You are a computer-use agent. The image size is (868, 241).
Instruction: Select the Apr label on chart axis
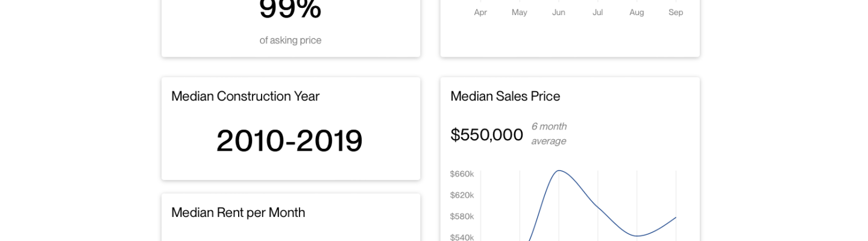point(480,12)
